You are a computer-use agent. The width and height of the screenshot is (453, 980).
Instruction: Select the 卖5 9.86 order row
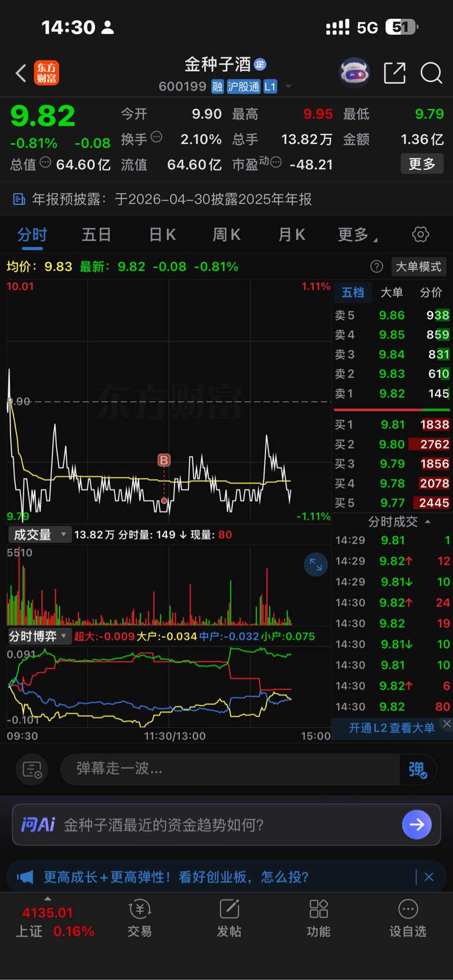pos(392,315)
